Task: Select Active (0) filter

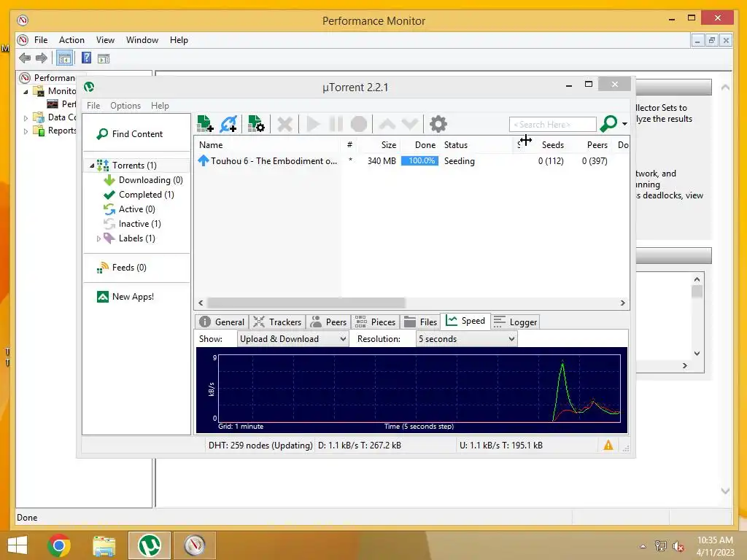Action: point(136,209)
